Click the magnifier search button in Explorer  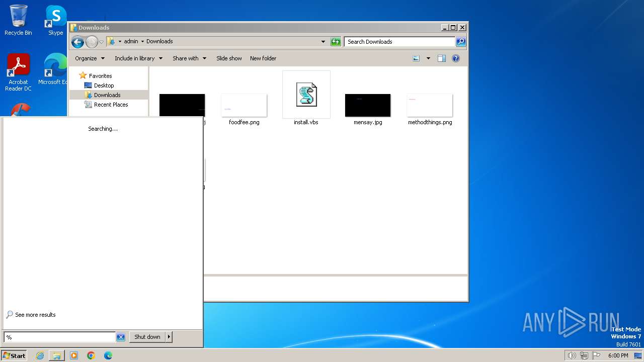(x=461, y=42)
